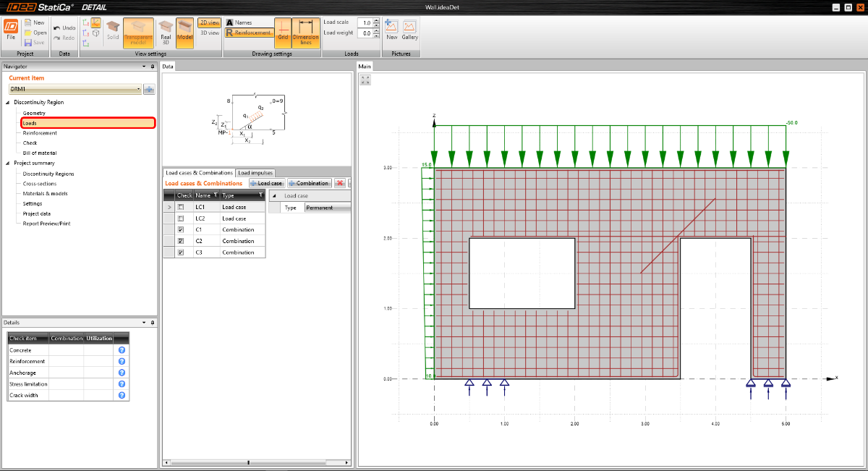Show Names in the drawing

242,22
